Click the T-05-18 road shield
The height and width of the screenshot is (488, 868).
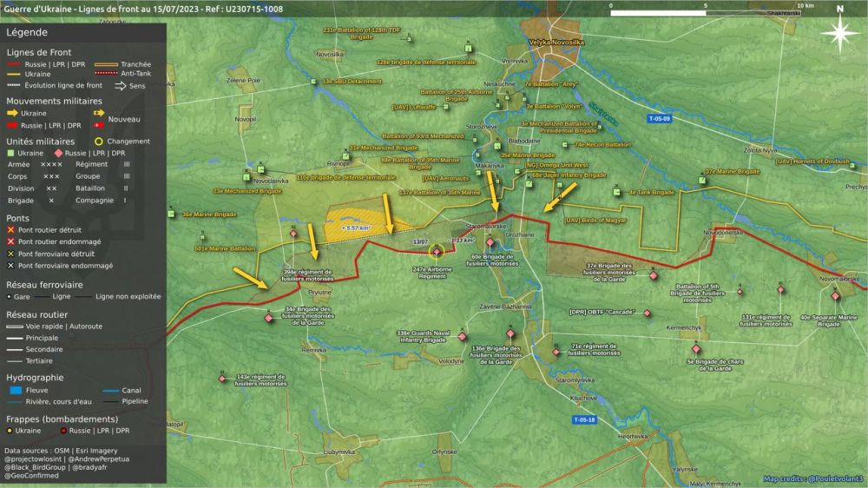[584, 420]
